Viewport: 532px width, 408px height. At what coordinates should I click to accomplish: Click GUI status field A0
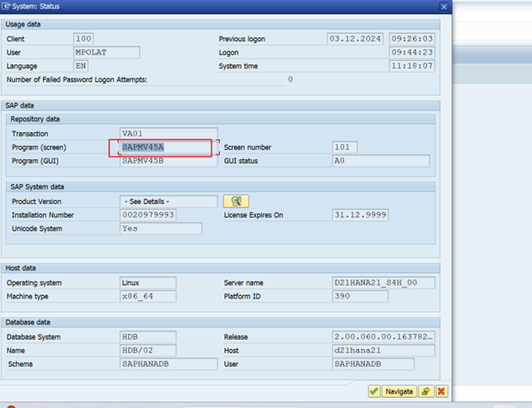(x=381, y=161)
